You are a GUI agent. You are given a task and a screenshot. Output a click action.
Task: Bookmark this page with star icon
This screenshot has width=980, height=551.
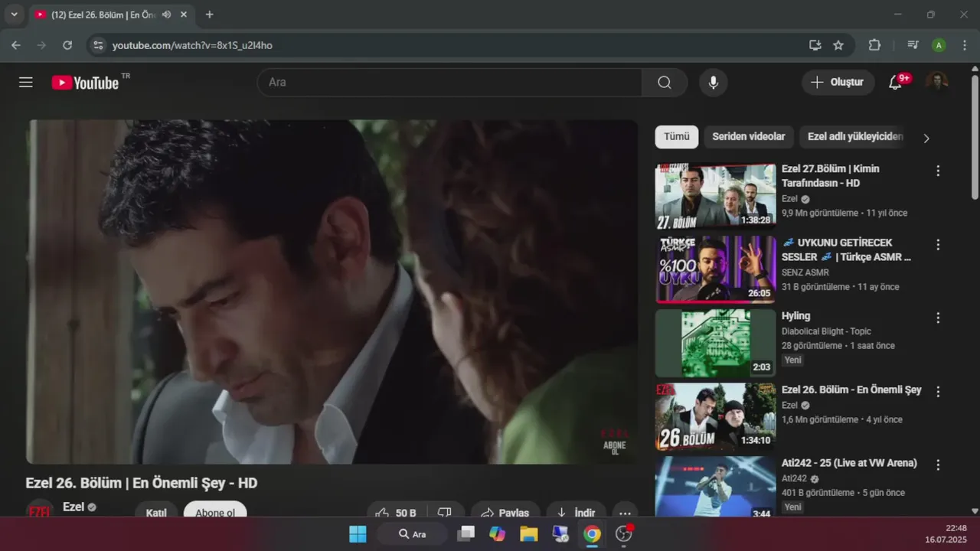coord(838,45)
